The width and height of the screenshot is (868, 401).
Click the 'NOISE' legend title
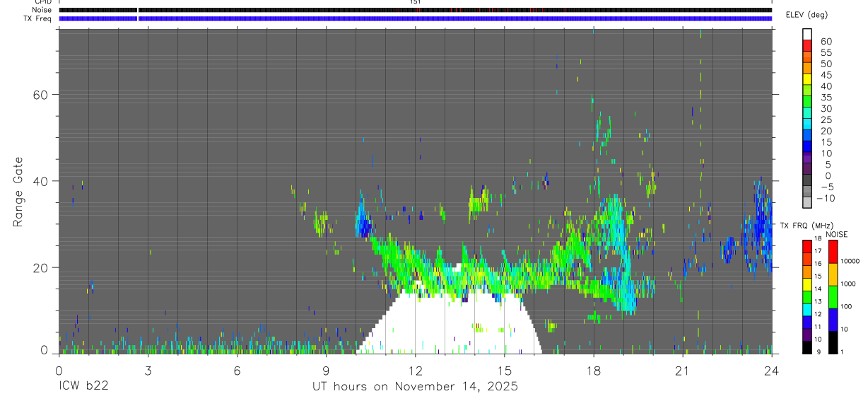point(836,234)
